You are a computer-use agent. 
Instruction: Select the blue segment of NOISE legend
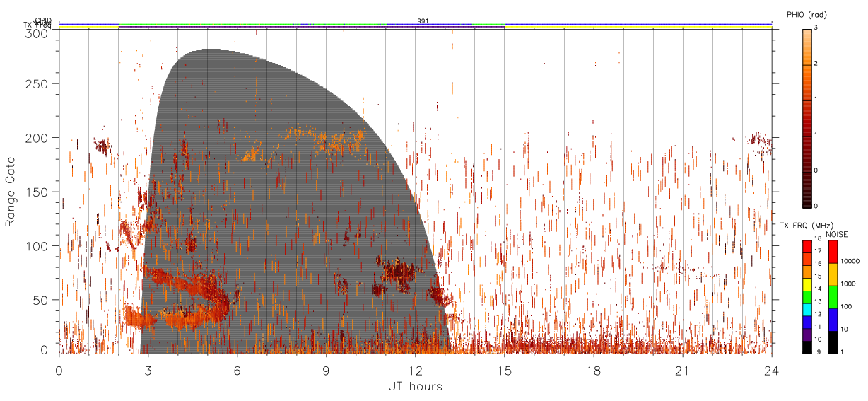coord(833,320)
